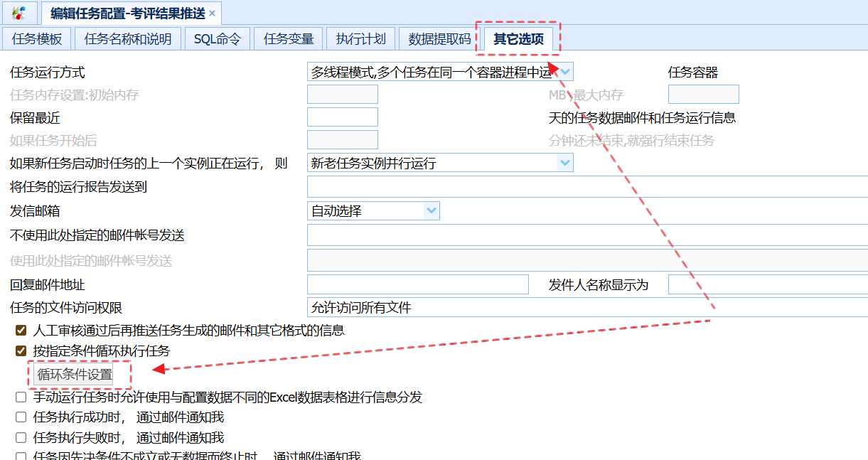Focus the 将任务的运行报告发送到 field
The height and width of the screenshot is (460, 868).
point(586,187)
